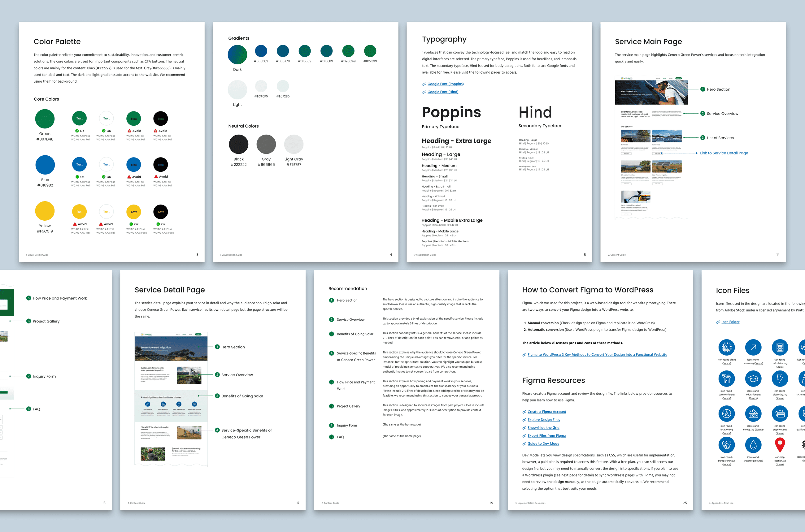Click the Link to Service Detail Page label
Screen dimensions: 805x532
[x=724, y=153]
